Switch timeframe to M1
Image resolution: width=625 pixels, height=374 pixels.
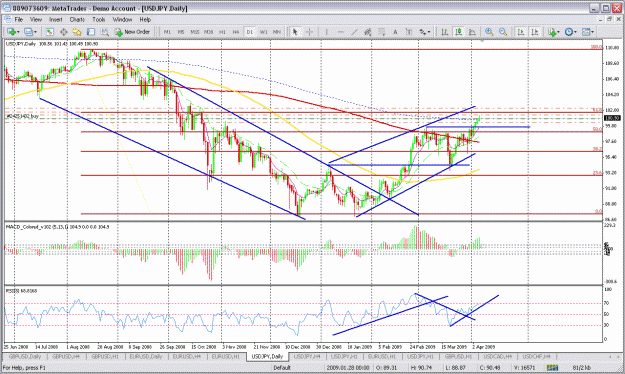coord(167,32)
